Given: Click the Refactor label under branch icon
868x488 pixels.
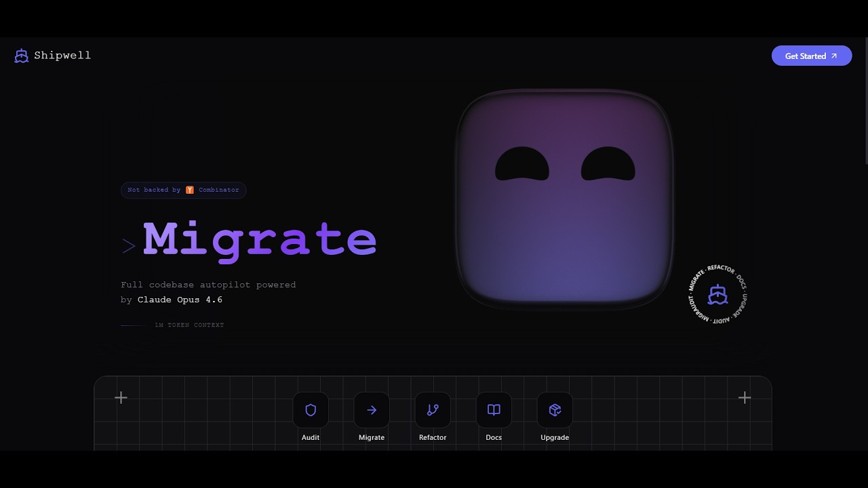Looking at the screenshot, I should coord(433,438).
